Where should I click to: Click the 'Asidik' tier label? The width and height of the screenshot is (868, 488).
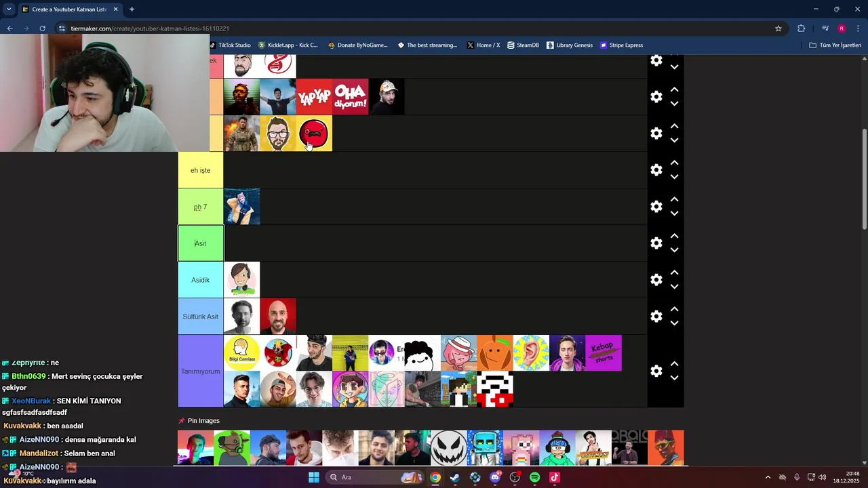[201, 280]
